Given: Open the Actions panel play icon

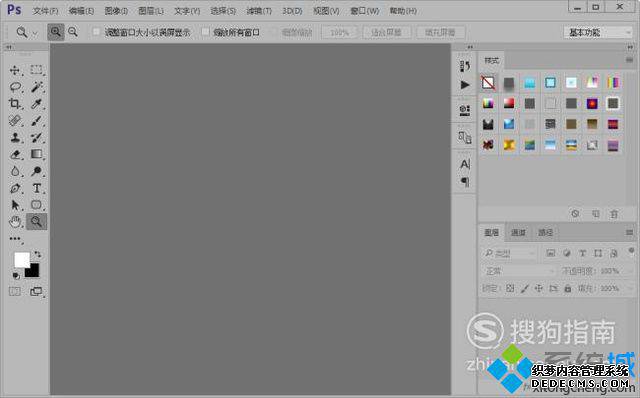Looking at the screenshot, I should (464, 85).
